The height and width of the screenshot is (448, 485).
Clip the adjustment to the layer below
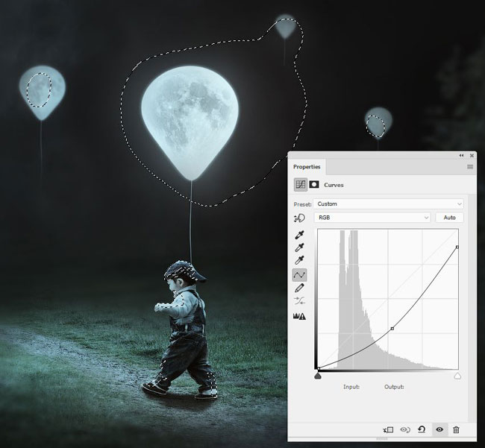click(x=388, y=429)
